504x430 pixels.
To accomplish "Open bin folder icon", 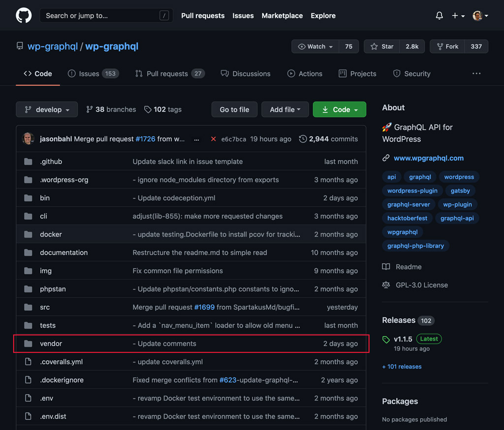I will 28,198.
